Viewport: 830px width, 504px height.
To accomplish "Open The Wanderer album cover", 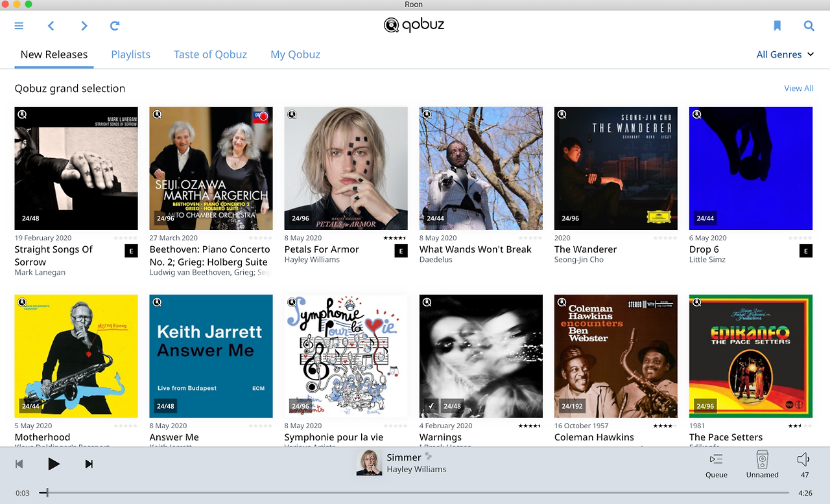I will (616, 168).
